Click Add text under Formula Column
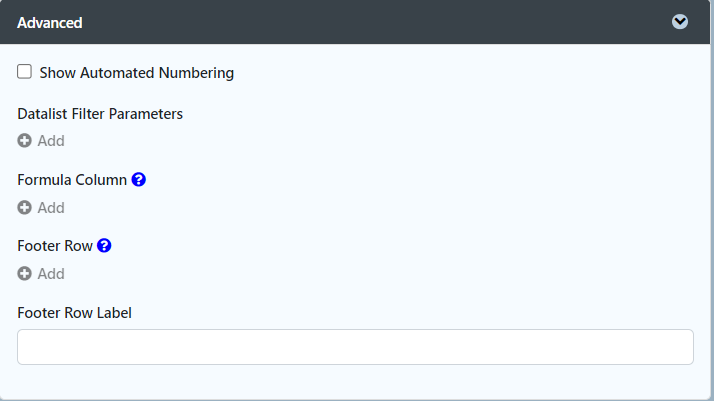This screenshot has width=714, height=401. point(51,208)
